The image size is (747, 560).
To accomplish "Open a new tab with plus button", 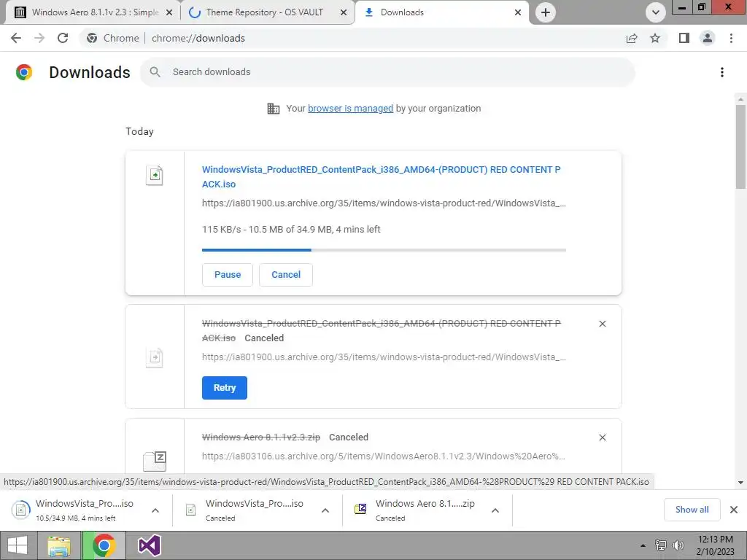I will coord(546,12).
